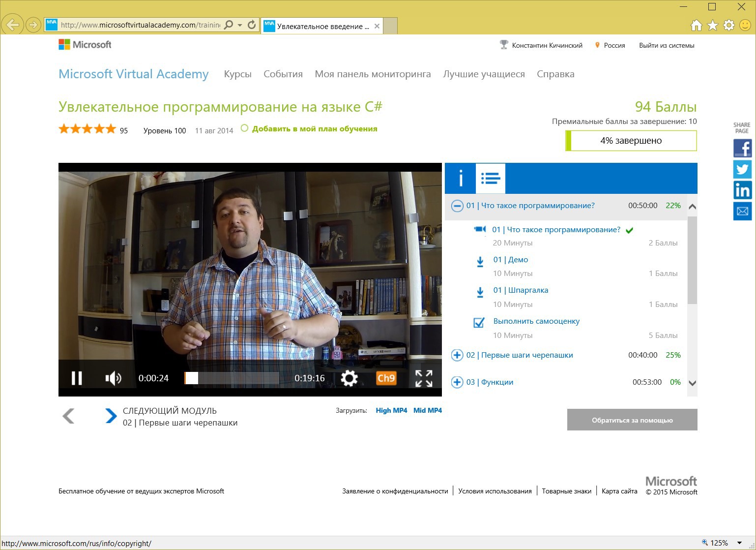The image size is (756, 550).
Task: Share page on LinkedIn
Action: coord(742,190)
